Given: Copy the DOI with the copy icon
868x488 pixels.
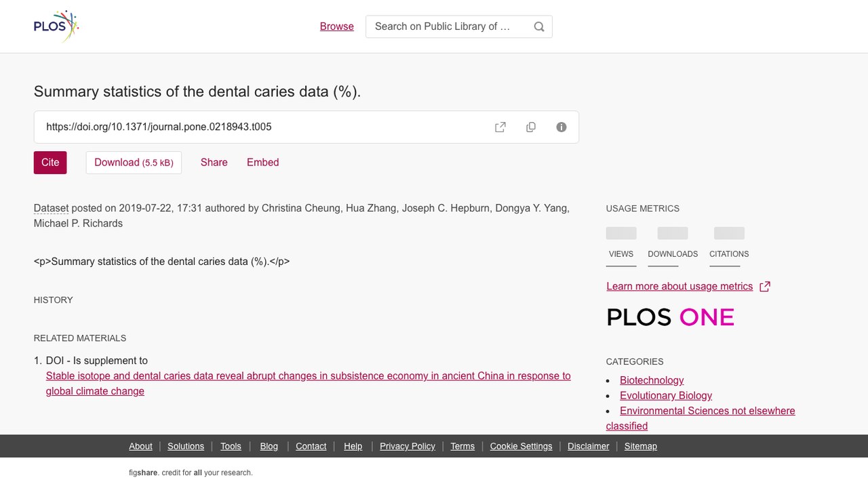Looking at the screenshot, I should point(531,127).
